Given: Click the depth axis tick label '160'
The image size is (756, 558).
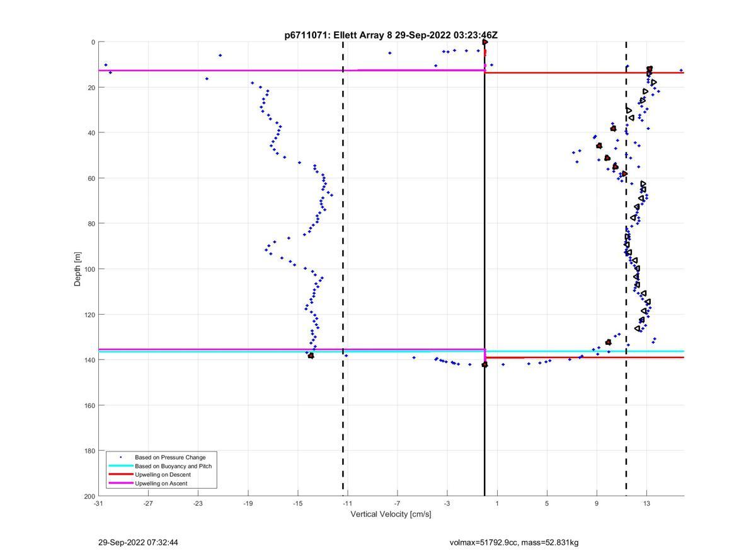Looking at the screenshot, I should point(89,405).
